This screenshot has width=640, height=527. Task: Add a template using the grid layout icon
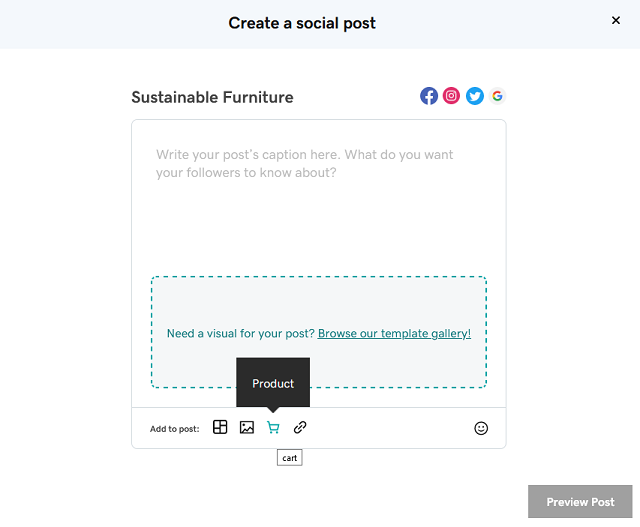point(220,428)
